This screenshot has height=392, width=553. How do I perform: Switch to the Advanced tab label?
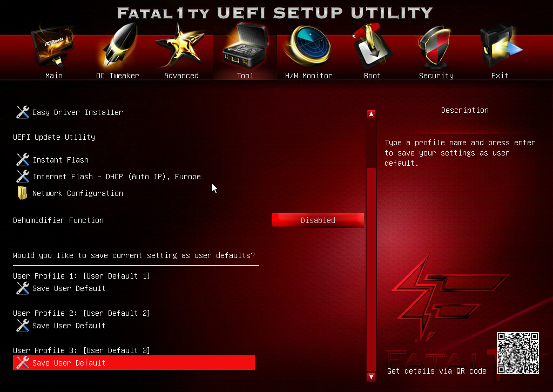(x=181, y=76)
